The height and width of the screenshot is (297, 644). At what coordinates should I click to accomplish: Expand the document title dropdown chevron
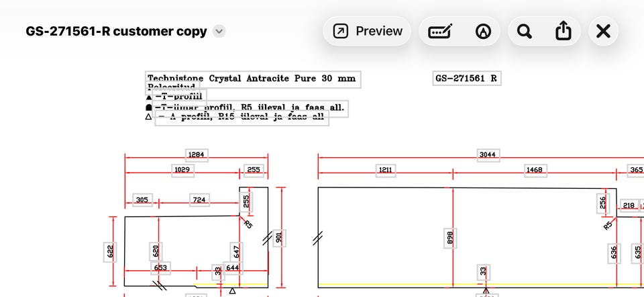[219, 32]
